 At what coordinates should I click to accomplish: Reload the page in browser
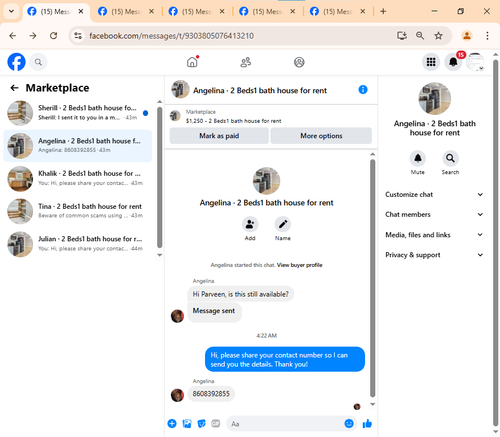tap(53, 36)
